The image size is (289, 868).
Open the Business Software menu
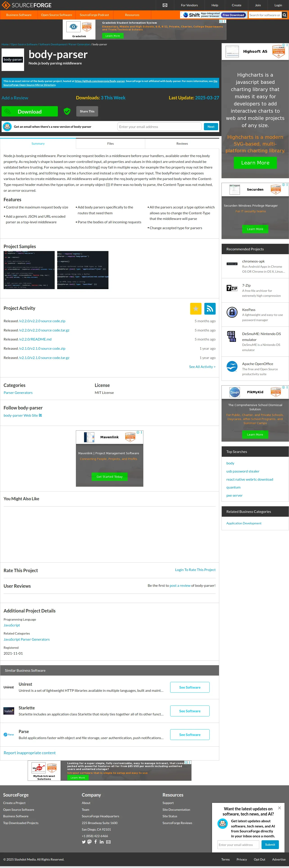coord(19,15)
